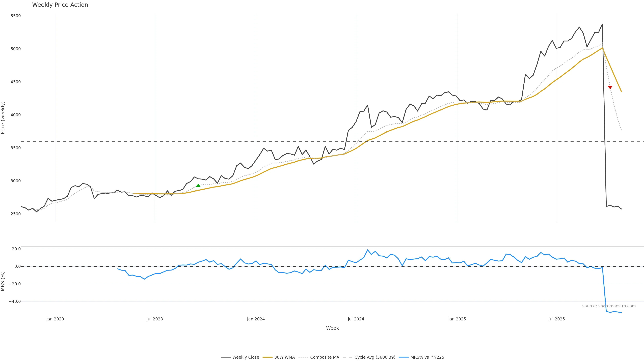Click the Jan 2023 x-axis label
This screenshot has width=644, height=362.
click(55, 319)
